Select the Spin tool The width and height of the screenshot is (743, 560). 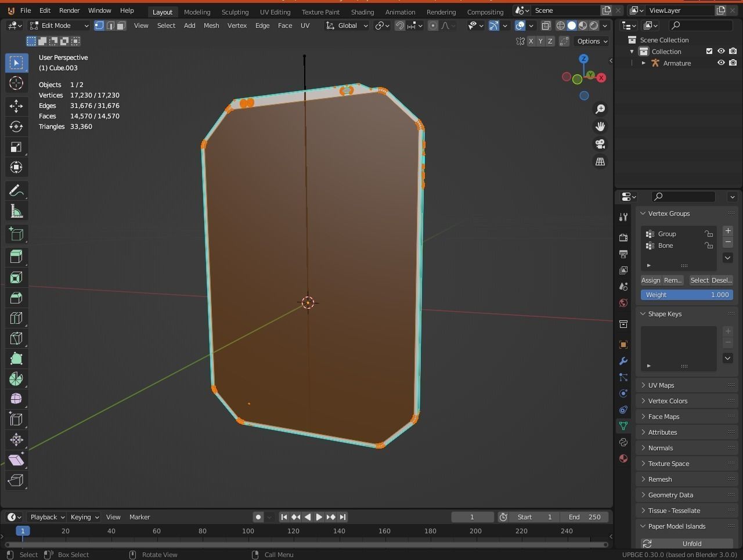pos(16,379)
